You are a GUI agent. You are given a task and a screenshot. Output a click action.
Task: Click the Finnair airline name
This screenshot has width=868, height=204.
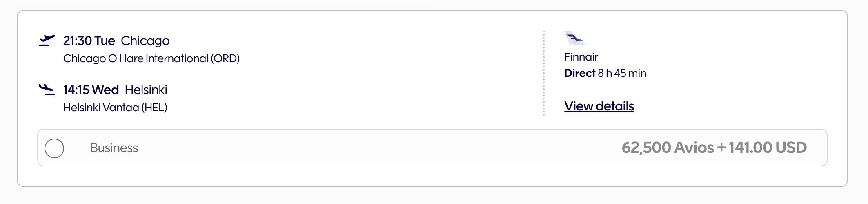581,57
